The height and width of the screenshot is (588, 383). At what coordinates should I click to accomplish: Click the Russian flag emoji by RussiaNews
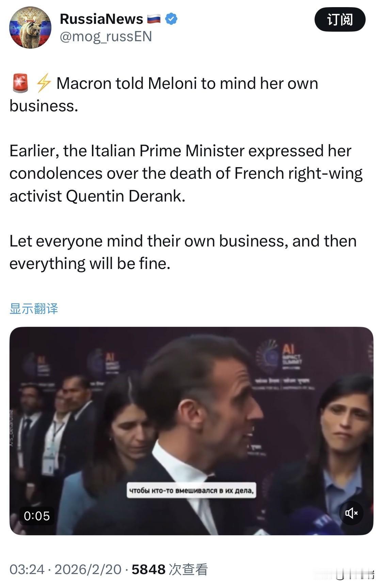coord(154,19)
